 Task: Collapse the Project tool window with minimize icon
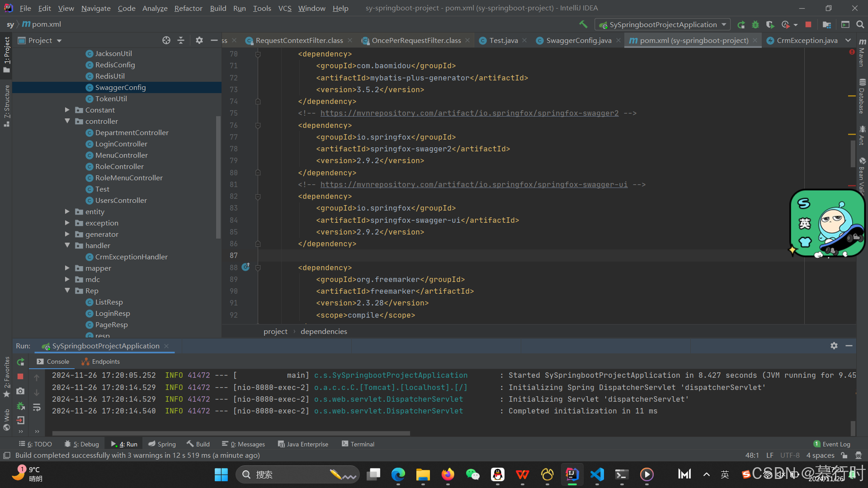[214, 40]
